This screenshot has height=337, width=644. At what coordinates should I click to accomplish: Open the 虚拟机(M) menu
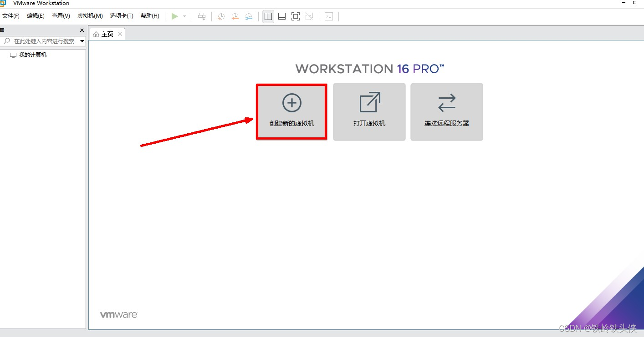90,16
